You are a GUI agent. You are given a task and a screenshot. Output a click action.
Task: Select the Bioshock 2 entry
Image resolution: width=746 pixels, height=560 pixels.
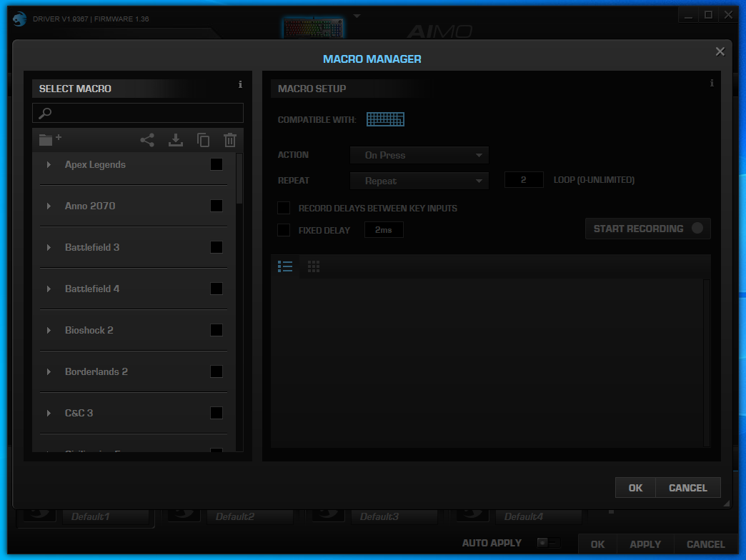coord(89,330)
